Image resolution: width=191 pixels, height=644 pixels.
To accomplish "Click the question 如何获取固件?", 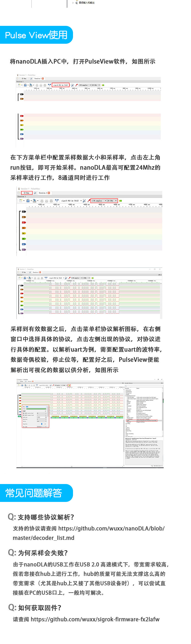I will click(x=39, y=608).
